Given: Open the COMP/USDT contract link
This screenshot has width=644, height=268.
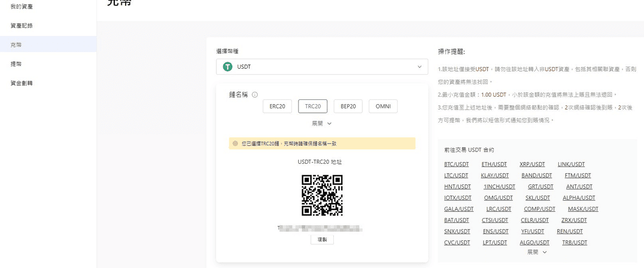Looking at the screenshot, I should [539, 209].
